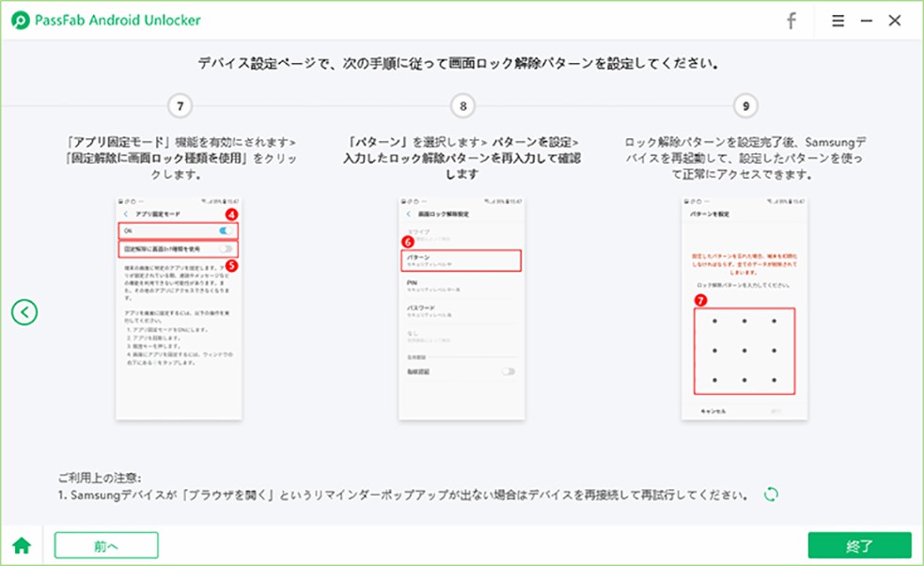Screen dimensions: 924x566
Task: Minimize the PassFab window
Action: pos(866,21)
